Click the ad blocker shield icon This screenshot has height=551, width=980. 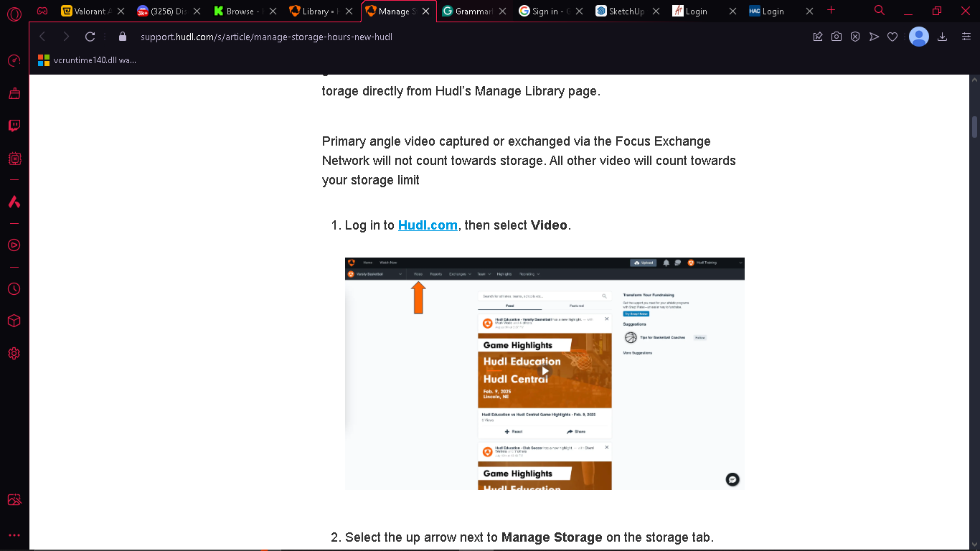click(x=855, y=37)
